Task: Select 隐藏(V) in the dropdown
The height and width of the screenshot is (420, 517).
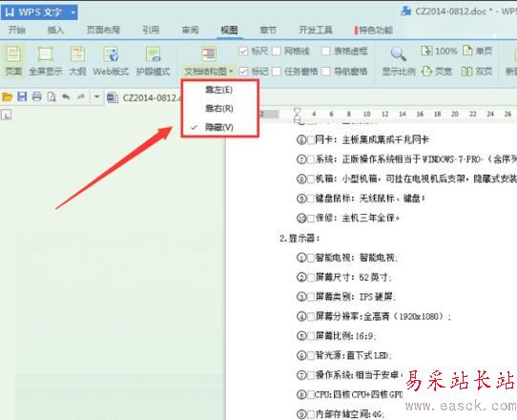Action: pos(219,127)
